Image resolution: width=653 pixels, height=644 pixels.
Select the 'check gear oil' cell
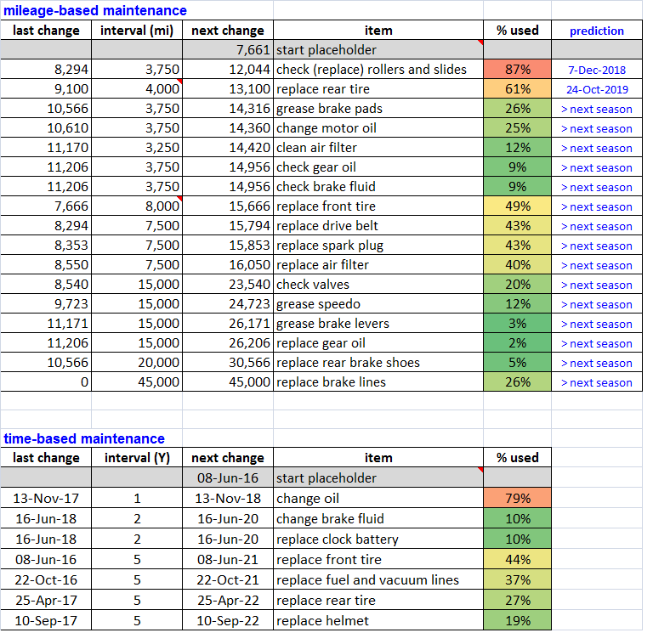pos(378,167)
